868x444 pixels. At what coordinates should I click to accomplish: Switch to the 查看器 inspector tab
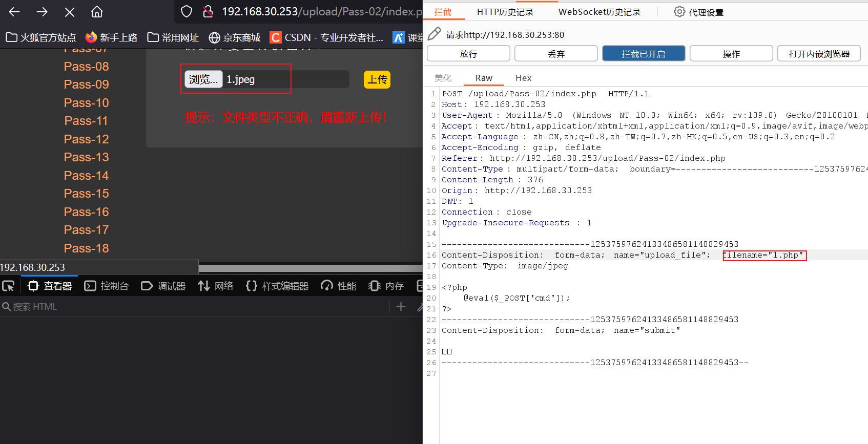coord(50,286)
